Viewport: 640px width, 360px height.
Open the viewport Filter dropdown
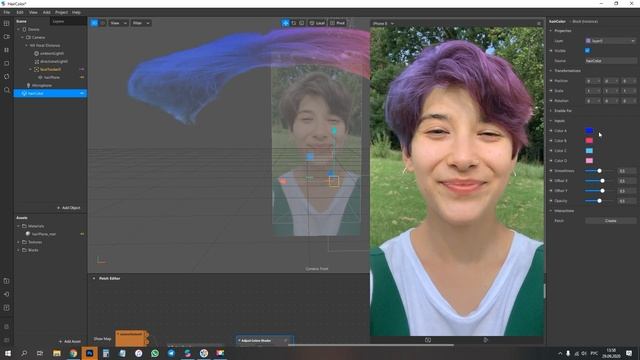click(x=141, y=23)
